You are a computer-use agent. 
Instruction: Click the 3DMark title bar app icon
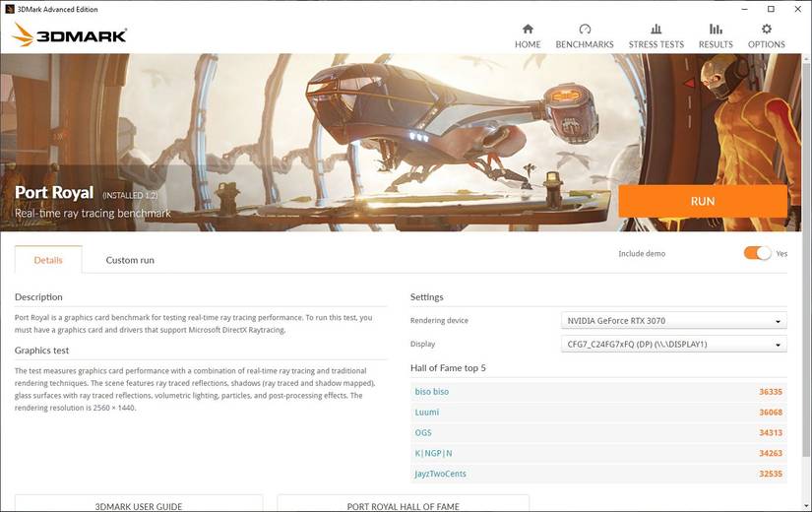coord(9,9)
